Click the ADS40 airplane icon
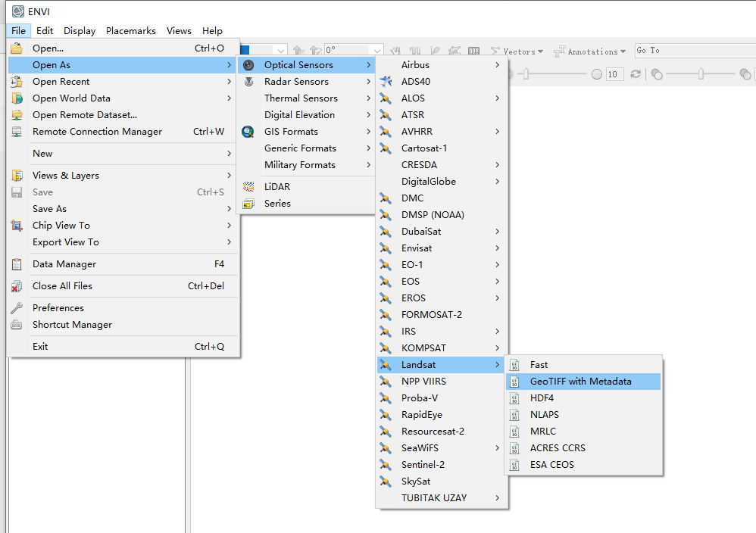 [x=386, y=82]
